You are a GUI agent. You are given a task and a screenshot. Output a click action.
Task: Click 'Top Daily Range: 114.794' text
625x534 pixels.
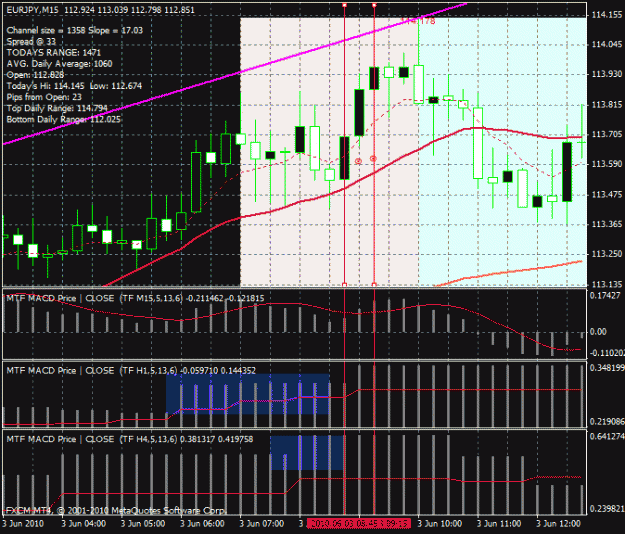coord(57,108)
